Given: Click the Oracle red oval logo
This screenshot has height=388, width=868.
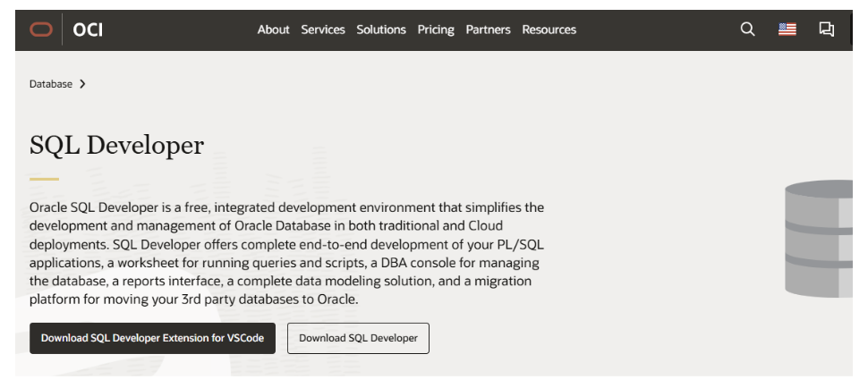Looking at the screenshot, I should click(x=41, y=30).
